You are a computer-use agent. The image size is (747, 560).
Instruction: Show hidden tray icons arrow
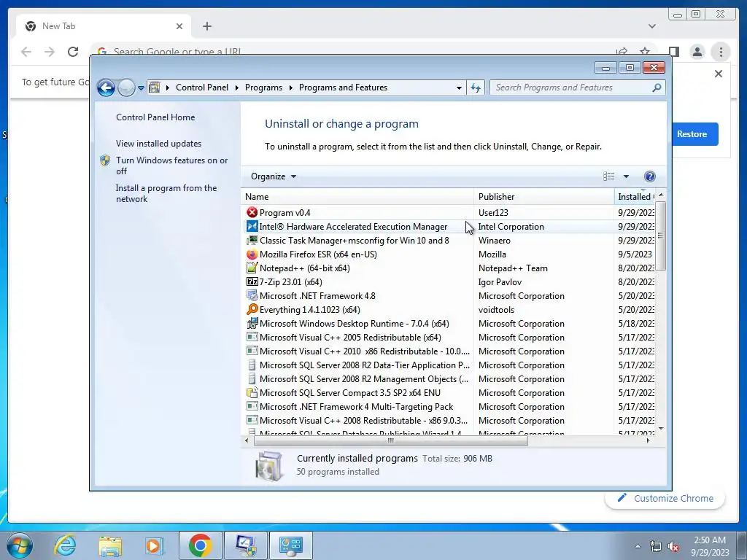[638, 546]
